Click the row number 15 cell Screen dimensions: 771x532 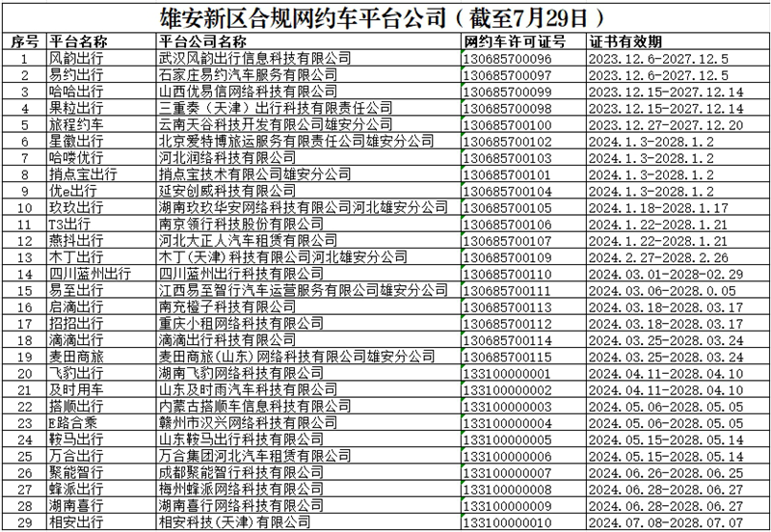[24, 290]
